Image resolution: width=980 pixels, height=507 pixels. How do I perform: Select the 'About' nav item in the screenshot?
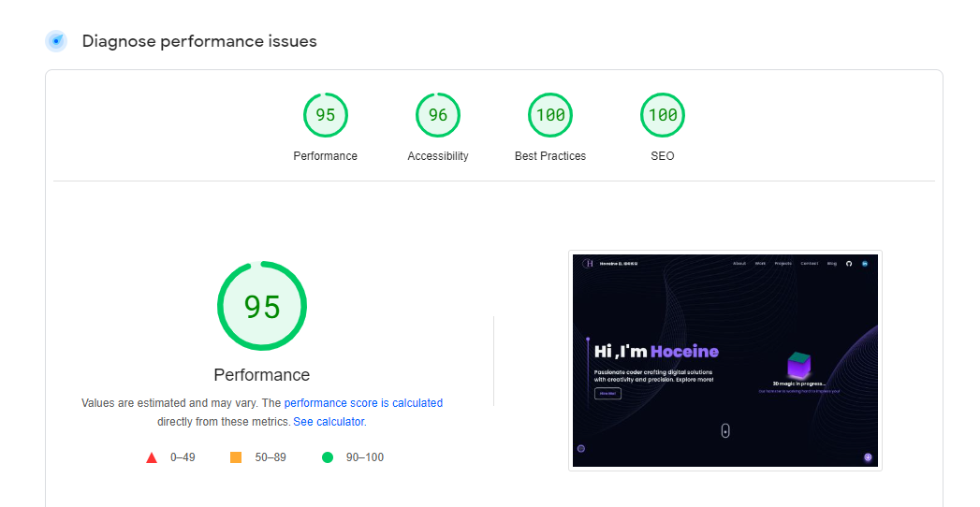[x=739, y=264]
